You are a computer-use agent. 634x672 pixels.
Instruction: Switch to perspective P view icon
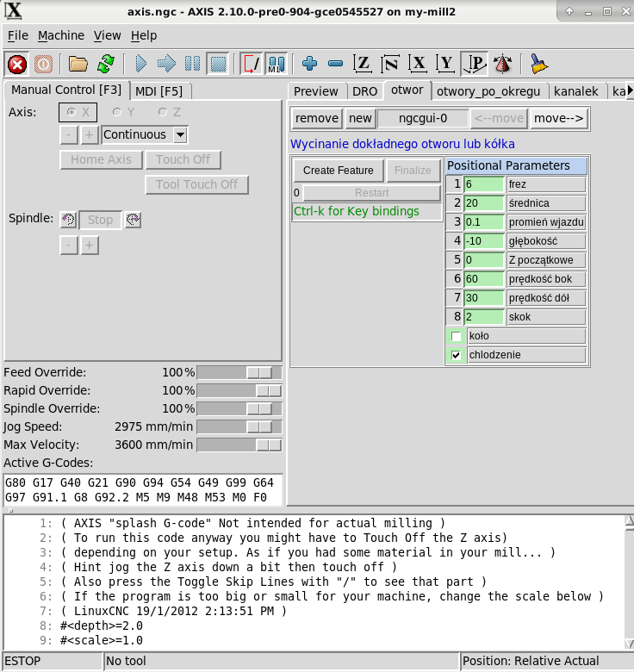coord(475,65)
